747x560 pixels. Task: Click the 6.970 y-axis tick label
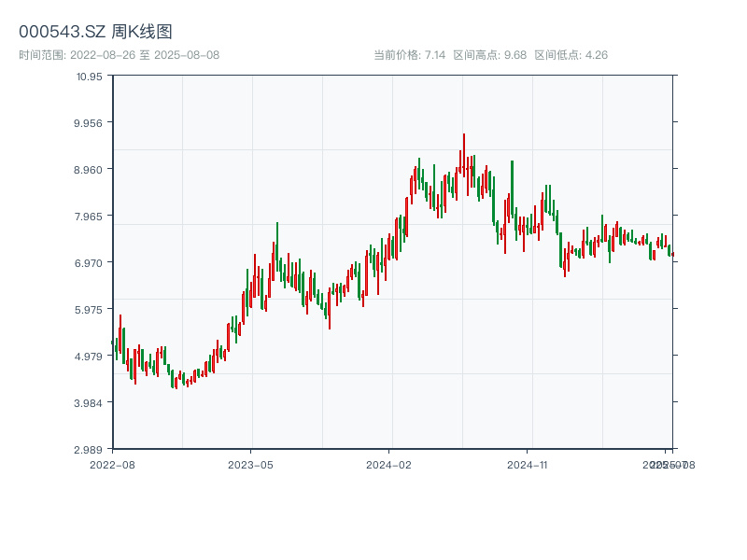tap(88, 262)
